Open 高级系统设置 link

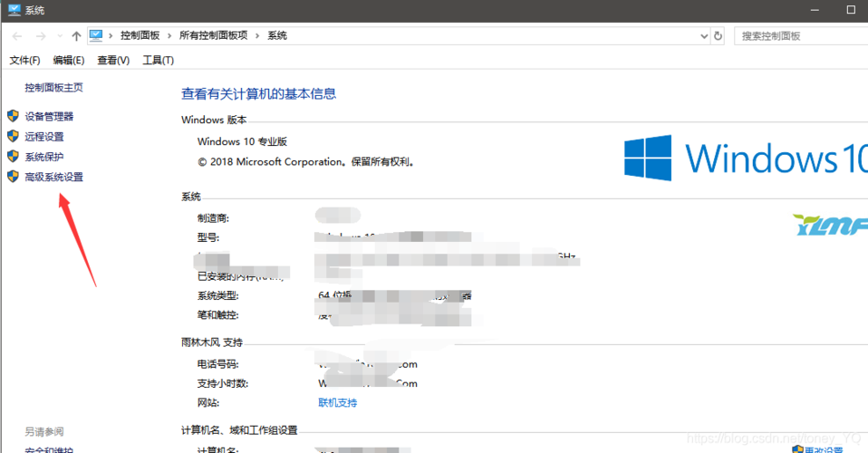53,178
